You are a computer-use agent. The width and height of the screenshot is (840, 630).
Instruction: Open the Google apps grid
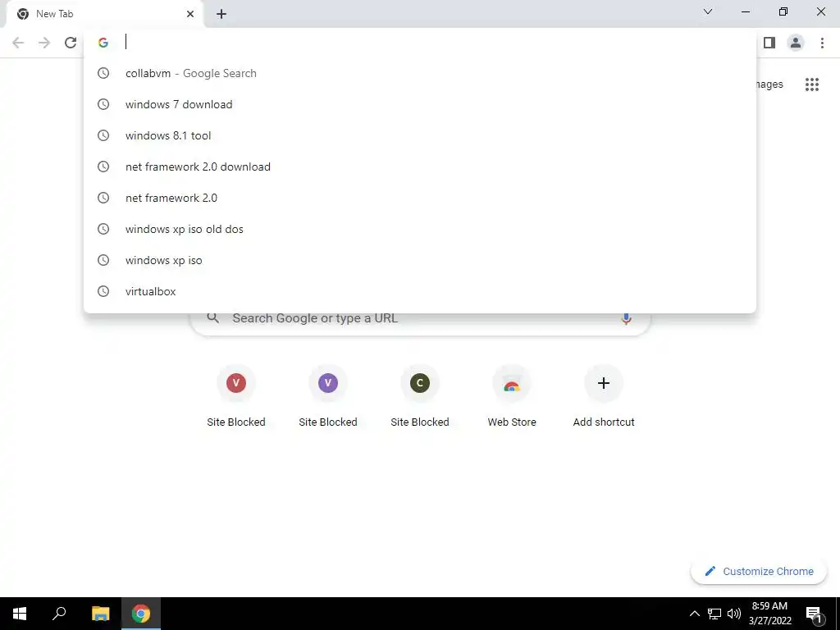[811, 84]
